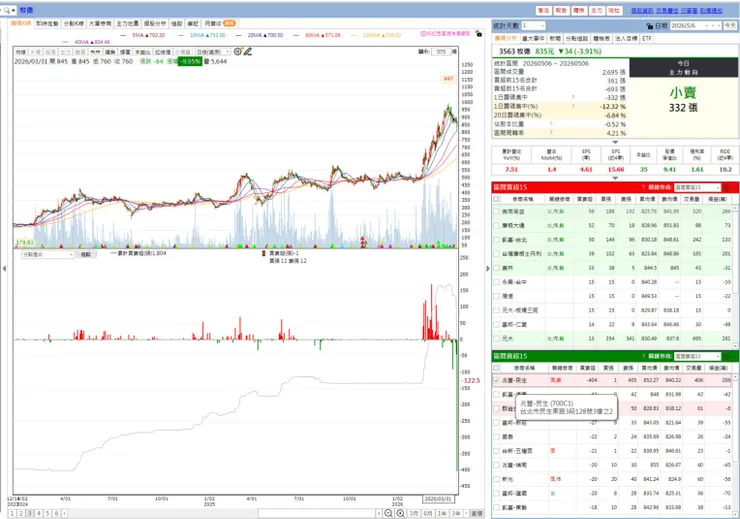Viewport: 740px width, 519px height.
Task: Switch to the 即時走勢 tab
Action: pos(47,23)
